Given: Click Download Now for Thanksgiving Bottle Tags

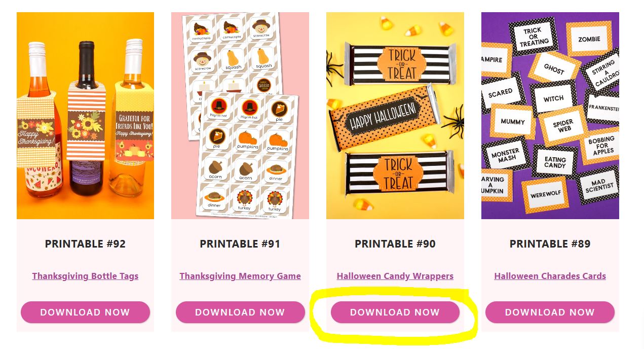Looking at the screenshot, I should pyautogui.click(x=85, y=312).
